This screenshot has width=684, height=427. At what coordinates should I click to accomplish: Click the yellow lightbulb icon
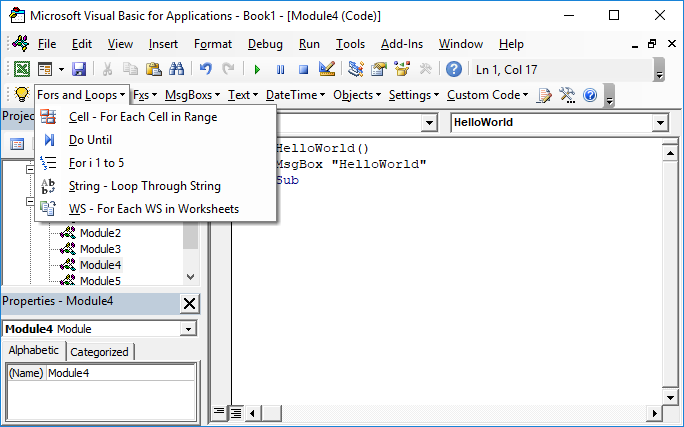[x=21, y=95]
